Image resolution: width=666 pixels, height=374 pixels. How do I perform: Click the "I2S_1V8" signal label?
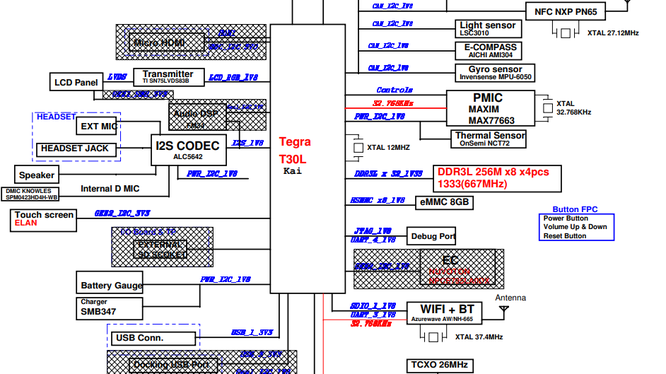click(x=248, y=143)
